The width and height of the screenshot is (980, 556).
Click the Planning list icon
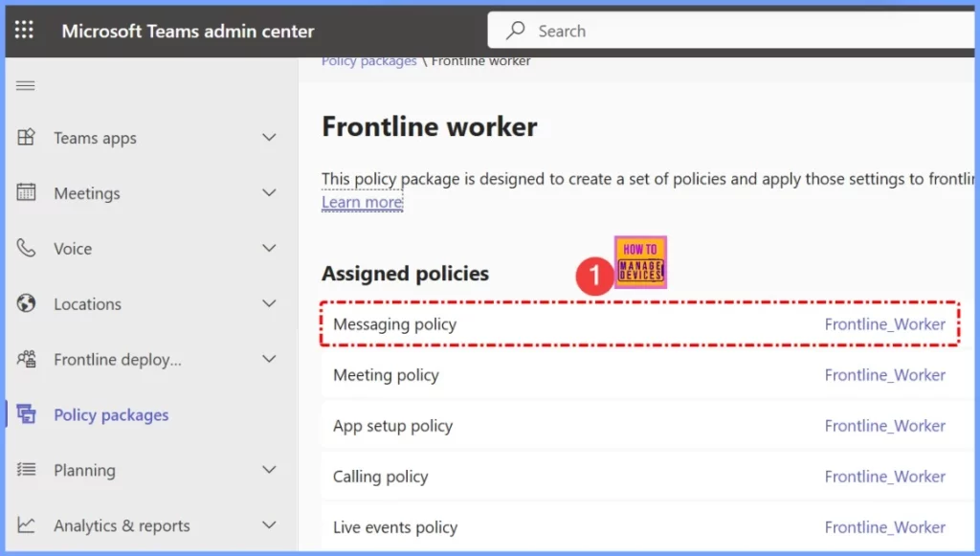26,469
